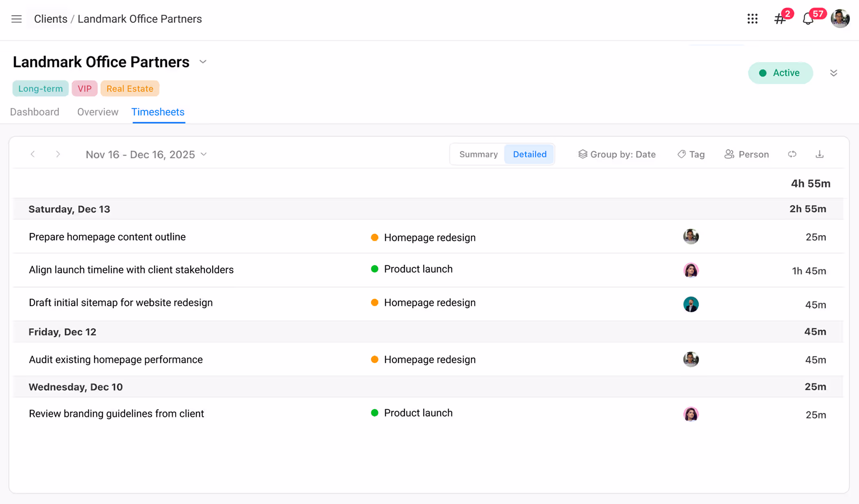This screenshot has height=504, width=859.
Task: Filter timesheet entries by Person
Action: 746,154
